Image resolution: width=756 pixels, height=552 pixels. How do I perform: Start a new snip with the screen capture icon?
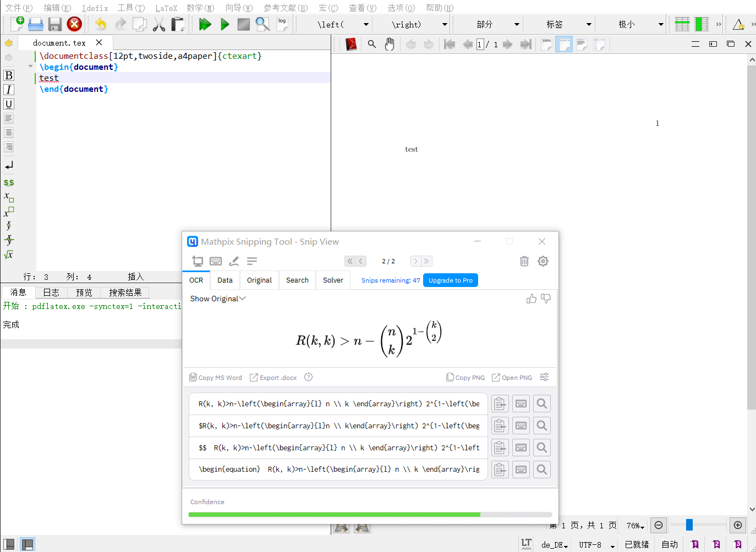tap(196, 261)
